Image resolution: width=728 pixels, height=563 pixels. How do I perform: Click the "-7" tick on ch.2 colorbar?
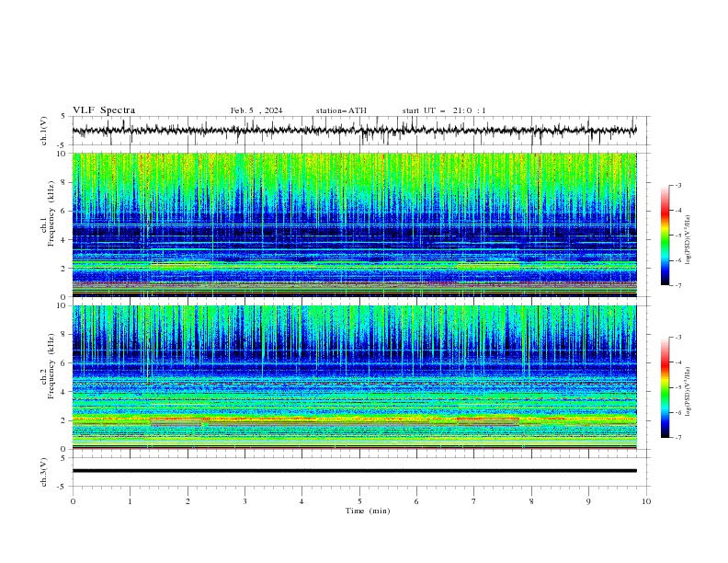(x=677, y=437)
